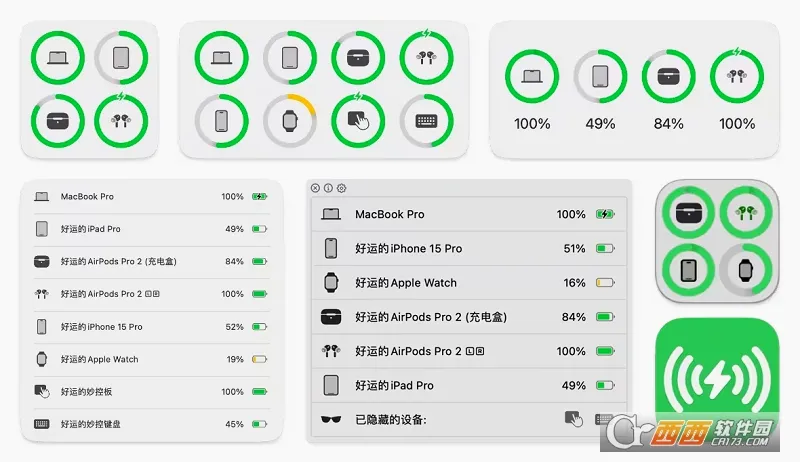This screenshot has height=462, width=800.
Task: Click trackpad icon in list widget's 妙控板 row
Action: [42, 392]
